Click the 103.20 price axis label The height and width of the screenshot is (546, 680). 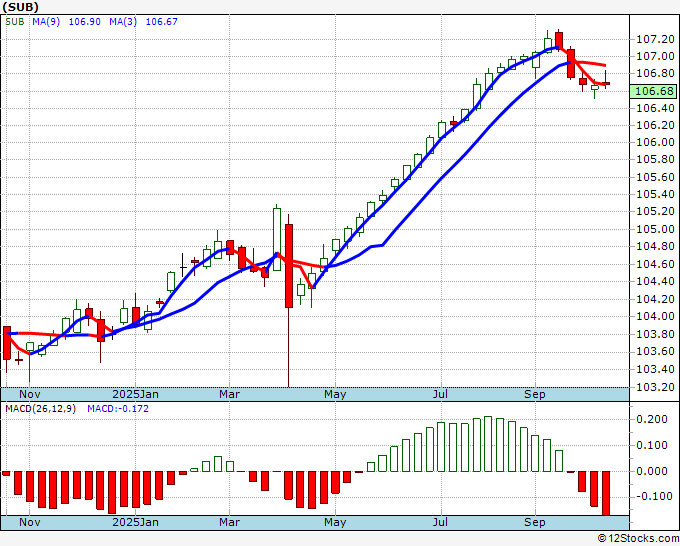point(655,387)
